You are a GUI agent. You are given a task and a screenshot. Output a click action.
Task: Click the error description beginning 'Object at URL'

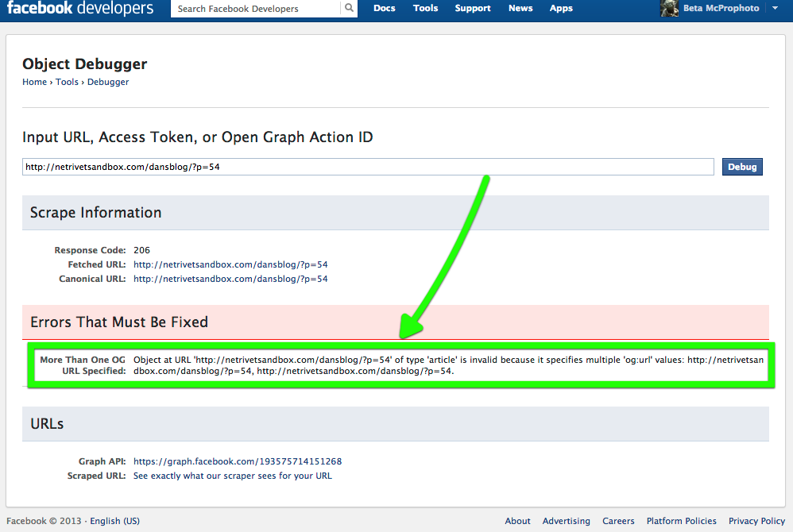click(x=448, y=365)
